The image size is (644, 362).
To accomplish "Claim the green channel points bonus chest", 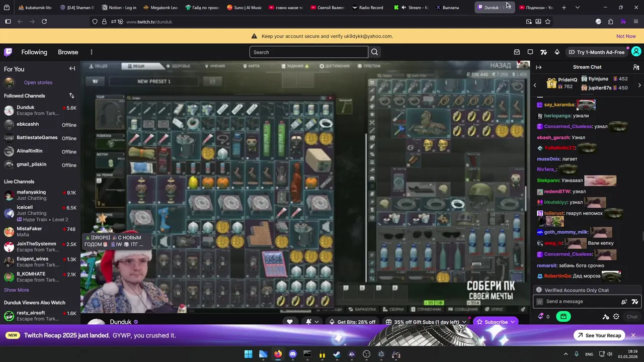I will (563, 317).
